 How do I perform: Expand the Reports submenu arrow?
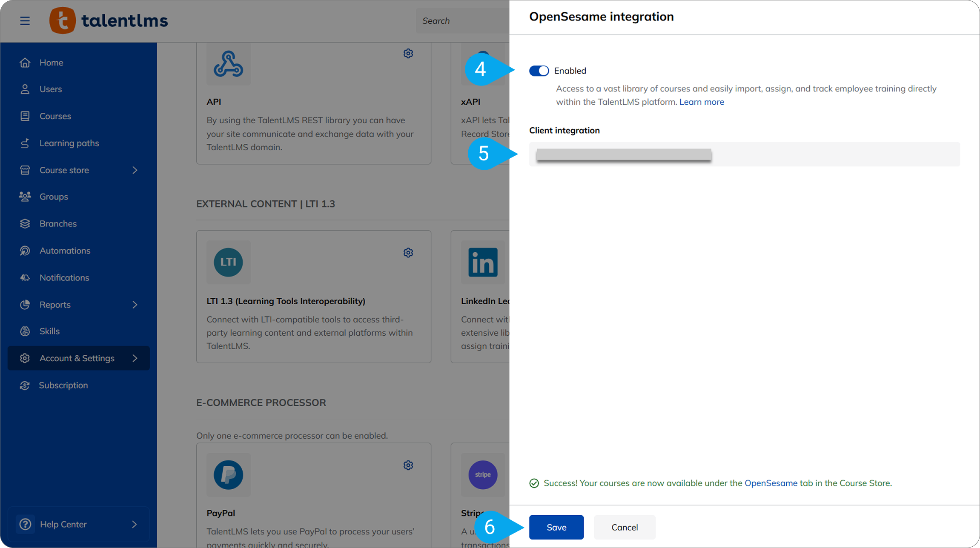pos(135,305)
